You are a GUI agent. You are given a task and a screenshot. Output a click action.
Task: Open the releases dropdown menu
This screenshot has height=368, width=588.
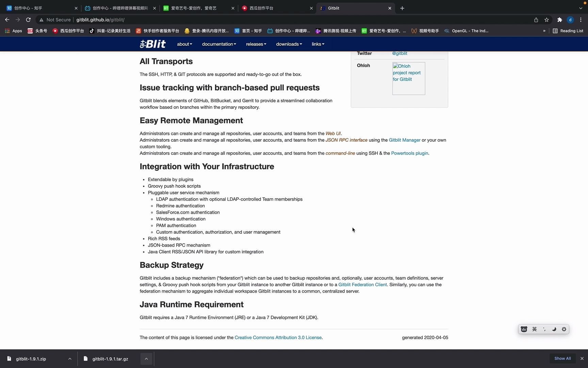tap(256, 44)
